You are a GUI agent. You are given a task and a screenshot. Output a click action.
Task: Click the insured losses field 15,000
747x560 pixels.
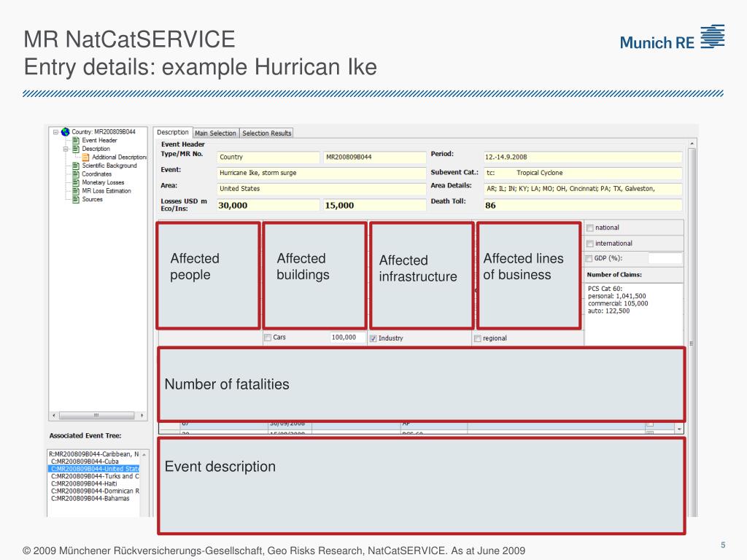pyautogui.click(x=374, y=205)
